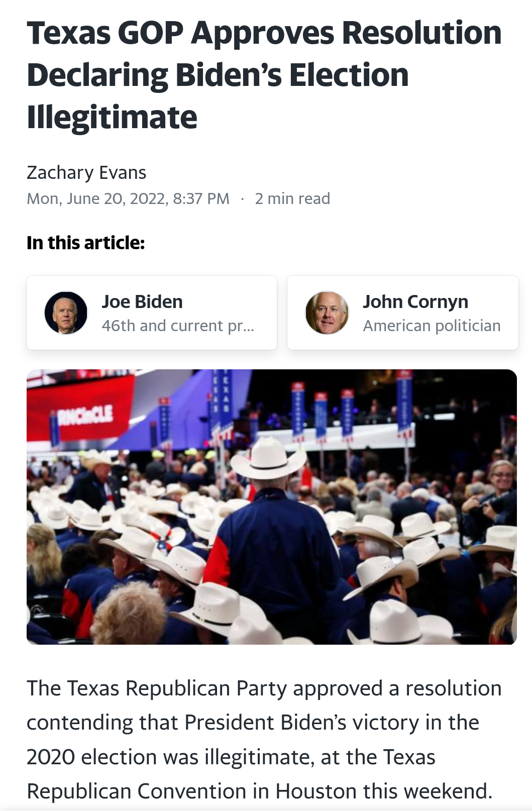Click the 'In this article:' heading
Screen dimensions: 532x811
(x=86, y=243)
